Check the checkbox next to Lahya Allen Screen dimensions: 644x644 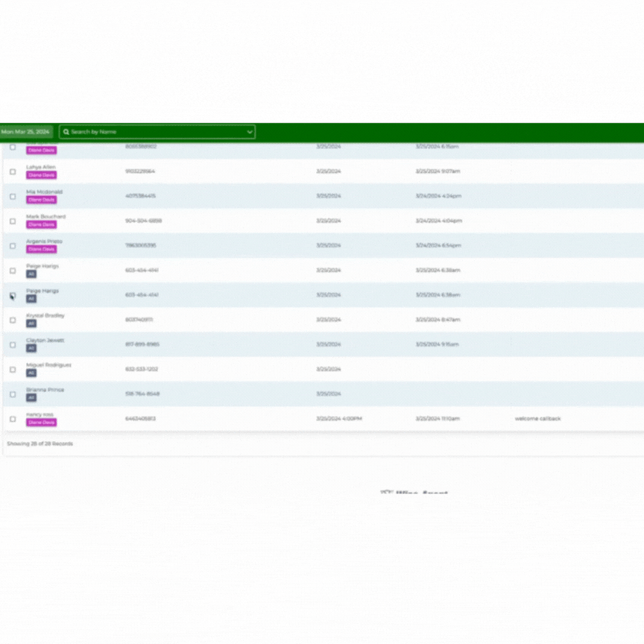click(x=12, y=171)
